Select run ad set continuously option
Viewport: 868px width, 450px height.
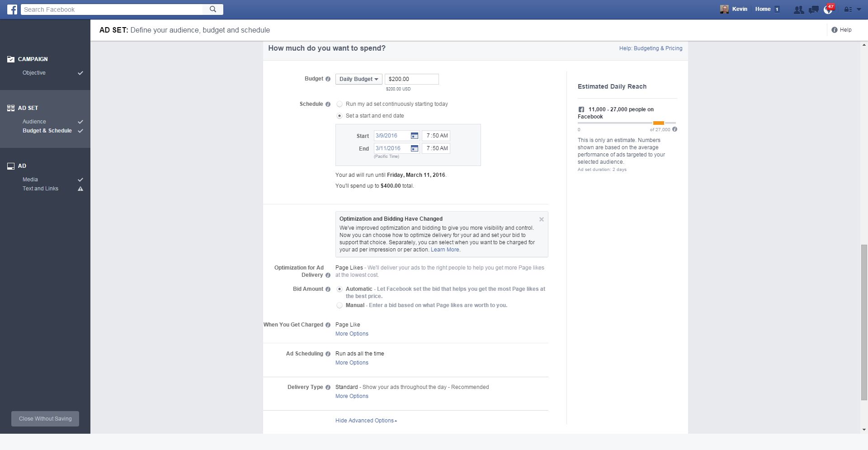(x=340, y=104)
